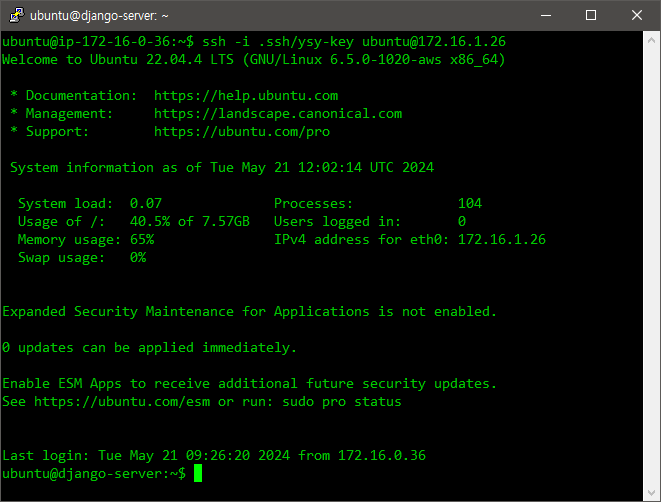The width and height of the screenshot is (661, 502).
Task: Click the ubuntu@ip-172-16-0-36 prompt text
Action: 98,42
